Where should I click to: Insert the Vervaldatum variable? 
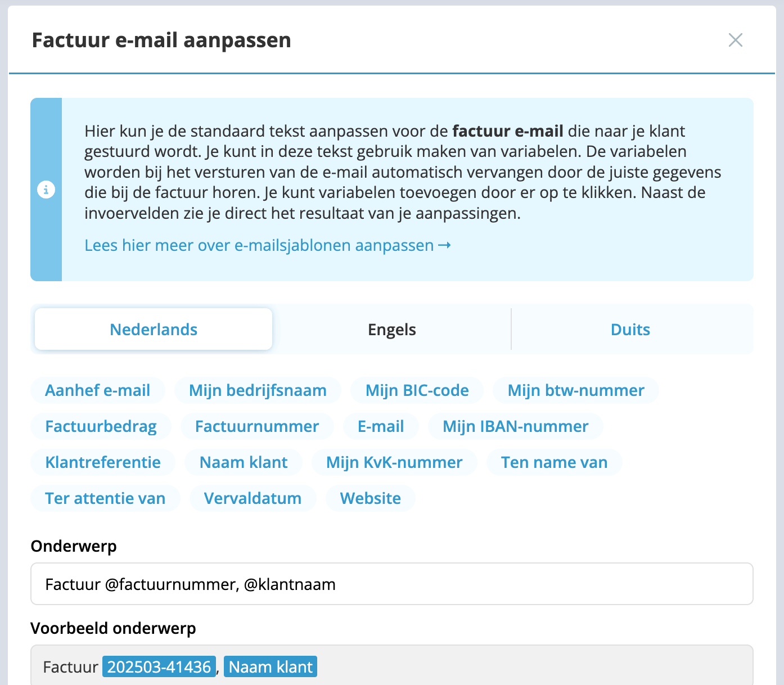point(253,498)
